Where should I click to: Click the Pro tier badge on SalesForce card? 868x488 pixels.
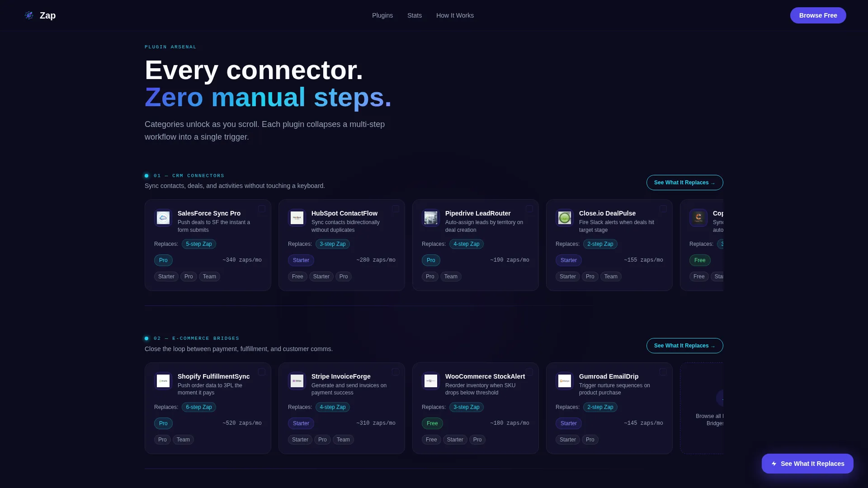point(163,260)
